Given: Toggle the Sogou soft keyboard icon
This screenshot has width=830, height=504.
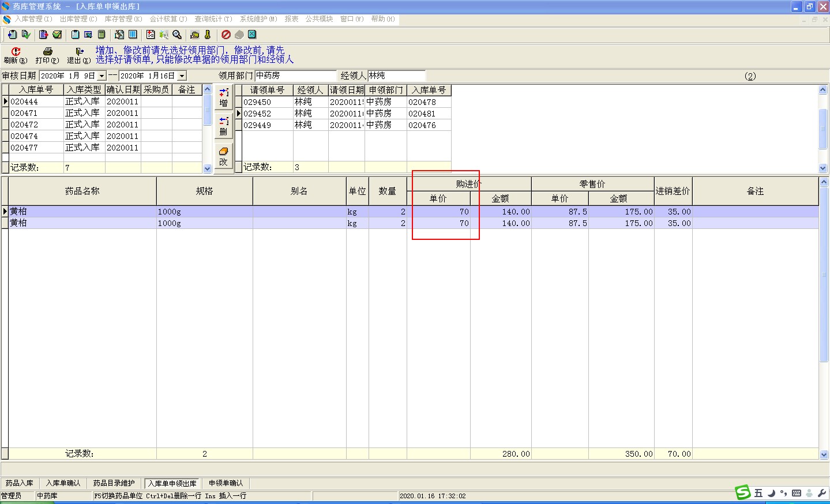Looking at the screenshot, I should click(x=797, y=493).
